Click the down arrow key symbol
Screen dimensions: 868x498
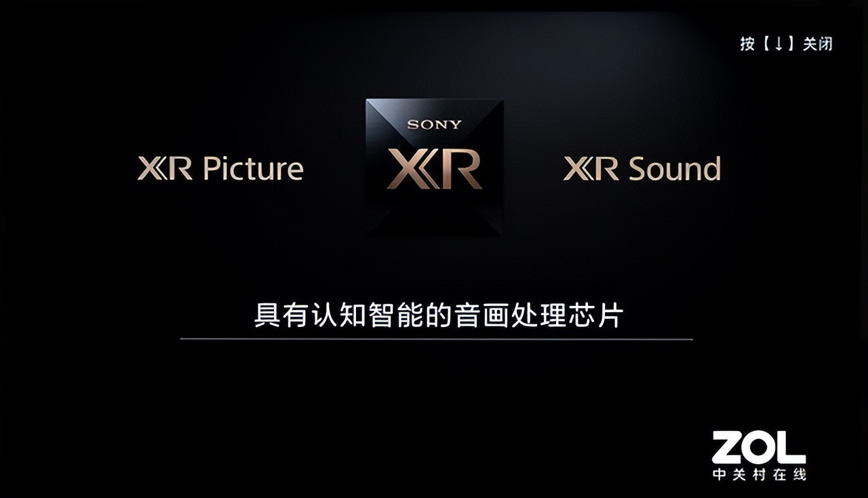pyautogui.click(x=779, y=44)
